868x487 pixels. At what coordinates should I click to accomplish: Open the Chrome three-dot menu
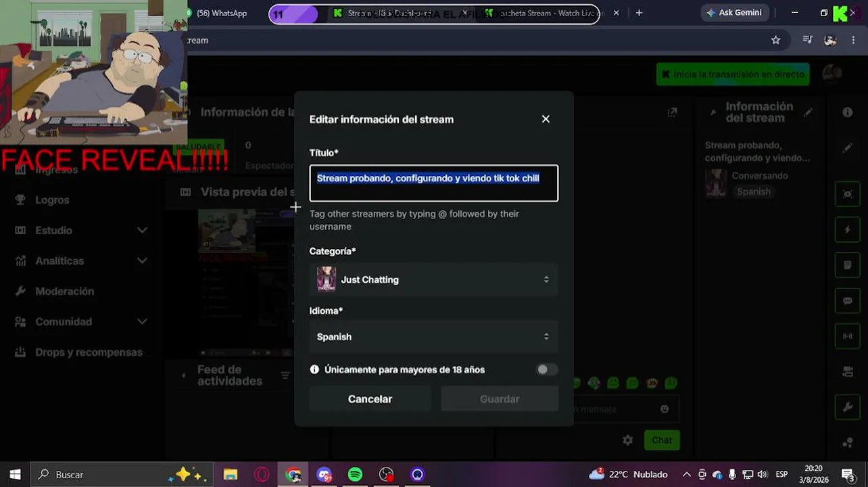tap(854, 40)
